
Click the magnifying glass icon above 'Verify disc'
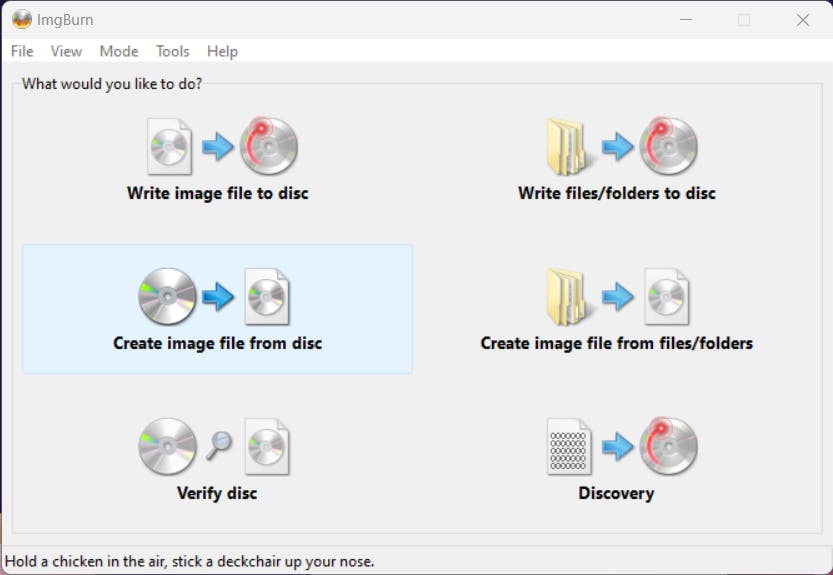pyautogui.click(x=219, y=445)
